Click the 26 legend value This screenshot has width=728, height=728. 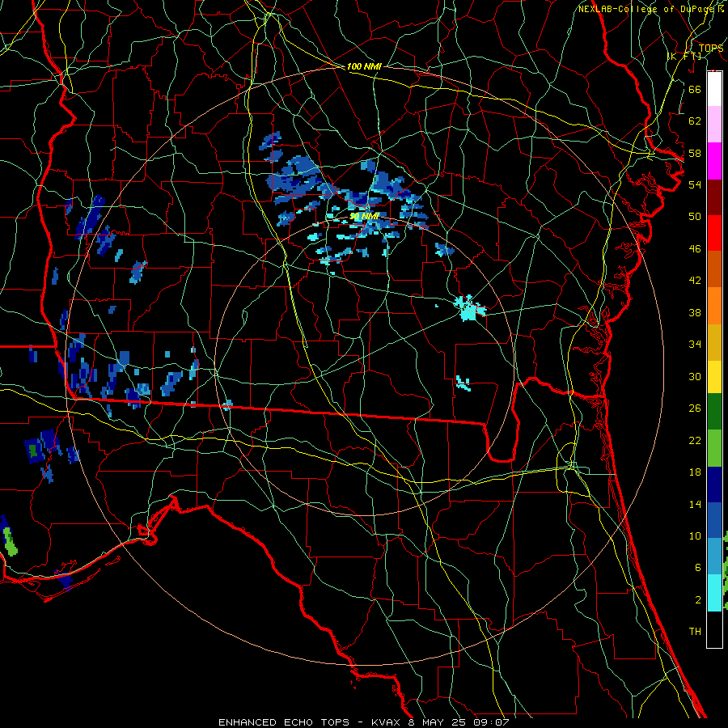(695, 408)
